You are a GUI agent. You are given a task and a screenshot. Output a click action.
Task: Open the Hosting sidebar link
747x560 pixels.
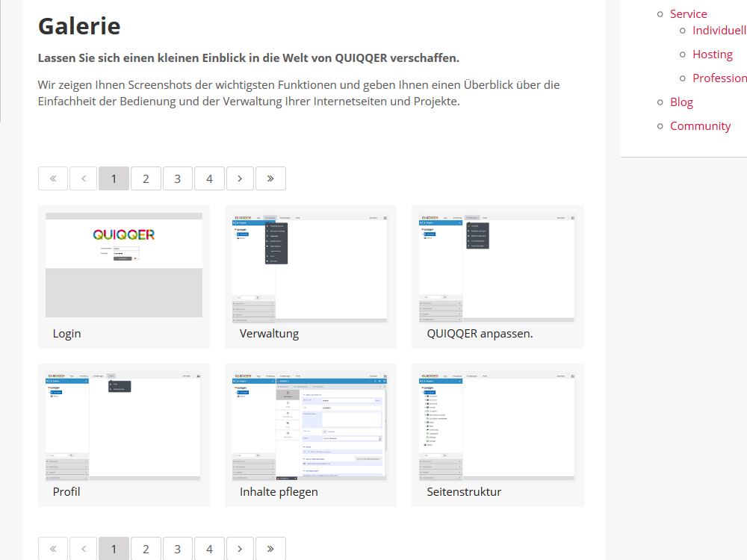tap(713, 55)
